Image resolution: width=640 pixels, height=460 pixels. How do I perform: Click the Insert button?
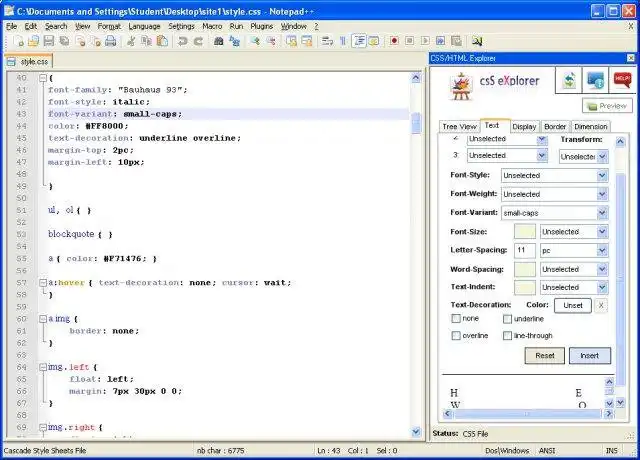point(590,356)
